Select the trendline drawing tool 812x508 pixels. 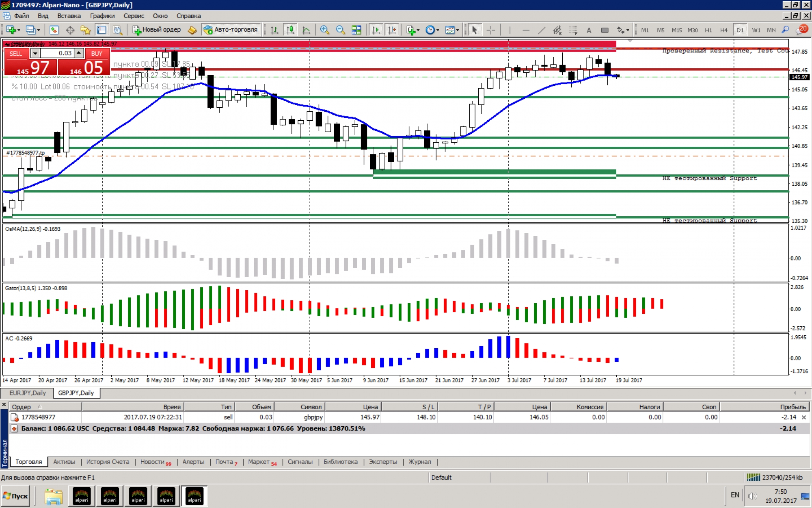click(x=542, y=30)
